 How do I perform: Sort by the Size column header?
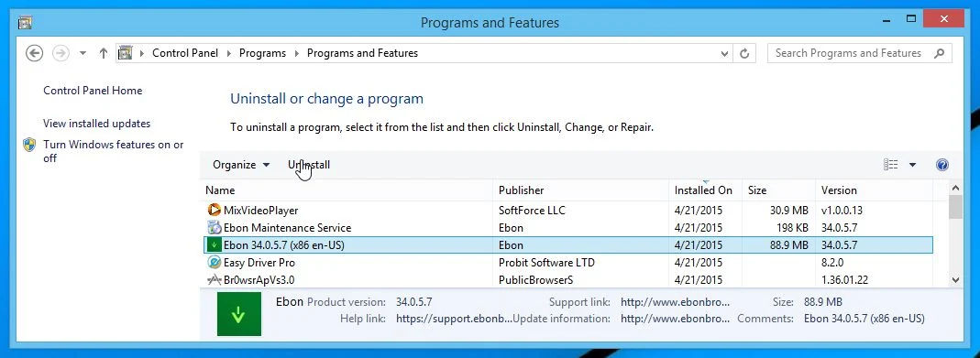point(778,190)
